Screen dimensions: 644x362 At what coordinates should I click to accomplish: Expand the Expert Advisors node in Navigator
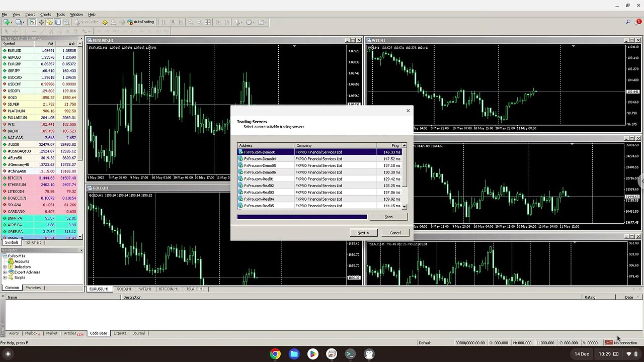5,272
